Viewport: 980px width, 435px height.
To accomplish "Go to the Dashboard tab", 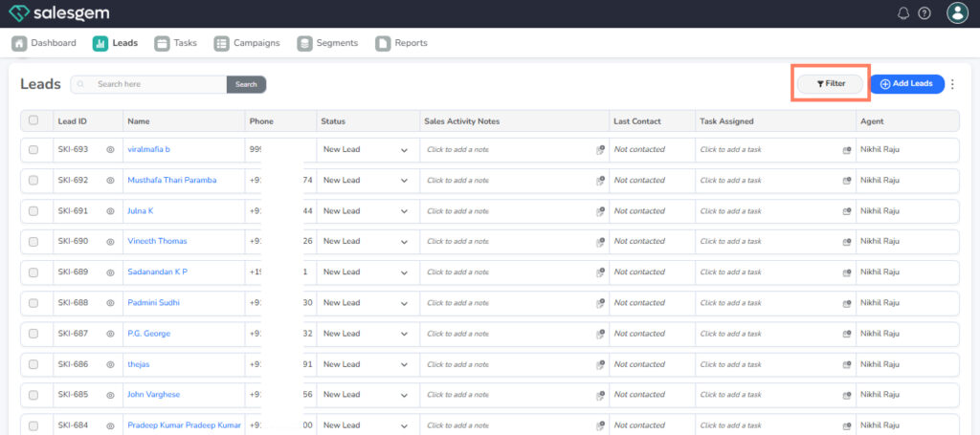I will coord(44,43).
